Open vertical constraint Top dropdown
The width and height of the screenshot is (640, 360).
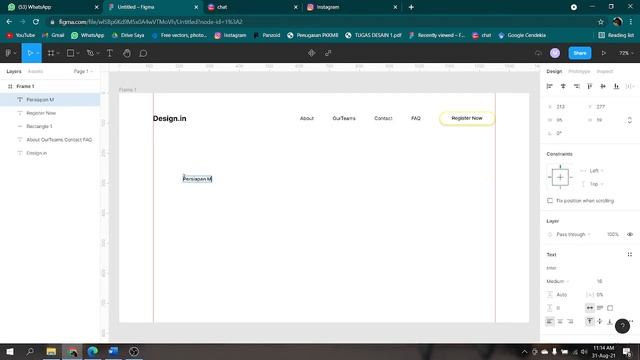(596, 184)
